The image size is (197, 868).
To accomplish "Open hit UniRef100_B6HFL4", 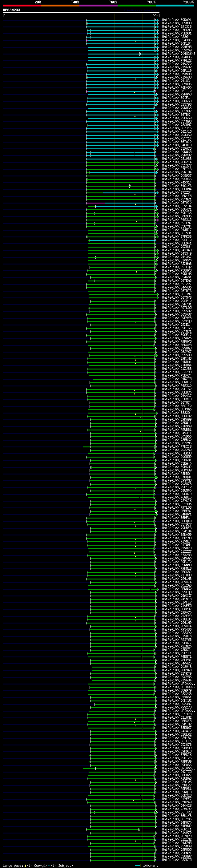I will pos(177,518).
